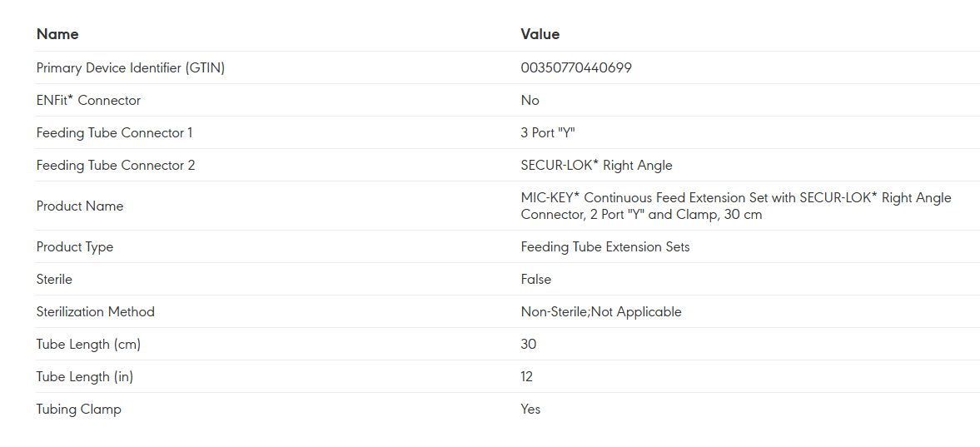Viewport: 980px width, 447px height.
Task: Click the Product Name row label
Action: 80,206
